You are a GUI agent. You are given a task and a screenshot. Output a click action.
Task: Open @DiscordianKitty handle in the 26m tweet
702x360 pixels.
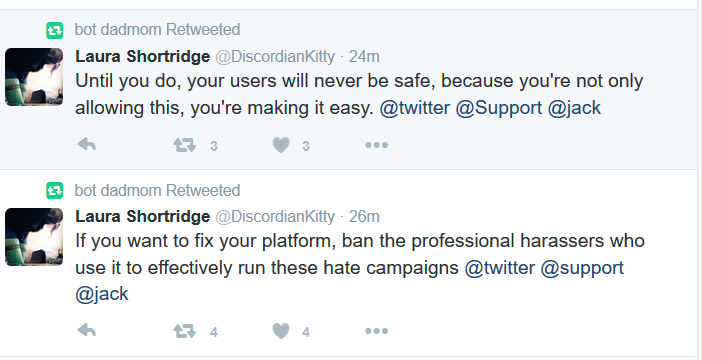point(275,217)
